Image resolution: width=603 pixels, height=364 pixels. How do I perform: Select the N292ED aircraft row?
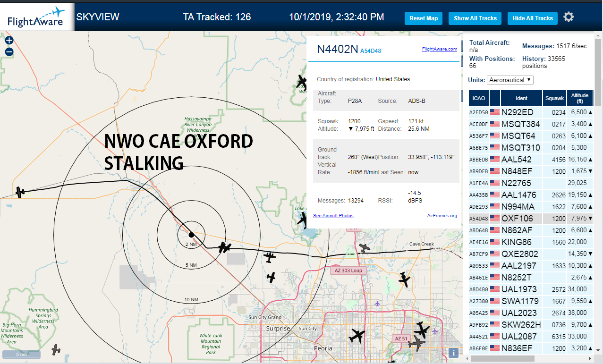coord(531,112)
